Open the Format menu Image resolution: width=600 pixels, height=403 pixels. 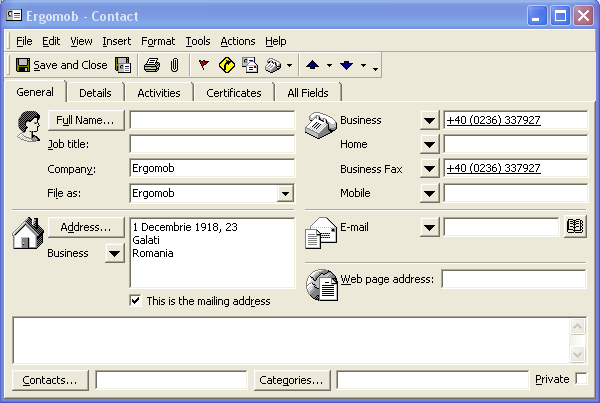tap(158, 41)
